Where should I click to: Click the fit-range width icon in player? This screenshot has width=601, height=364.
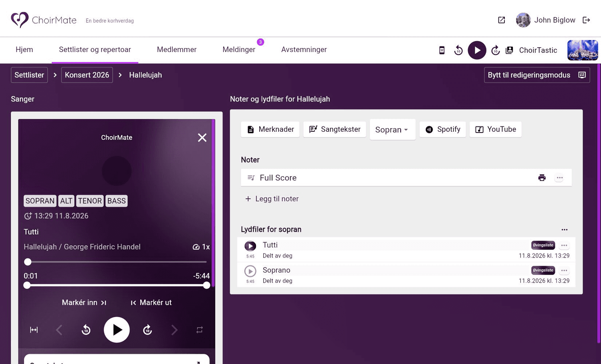(x=34, y=330)
